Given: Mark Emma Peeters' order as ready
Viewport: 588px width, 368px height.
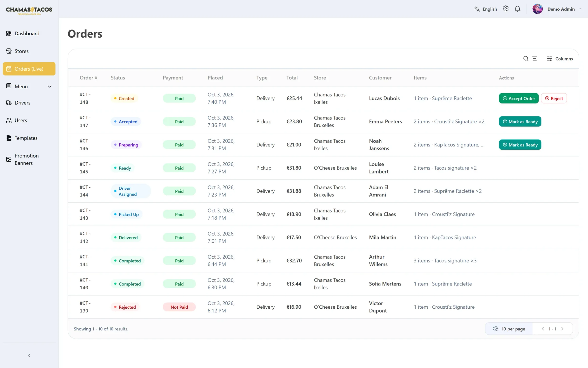Looking at the screenshot, I should [x=520, y=121].
